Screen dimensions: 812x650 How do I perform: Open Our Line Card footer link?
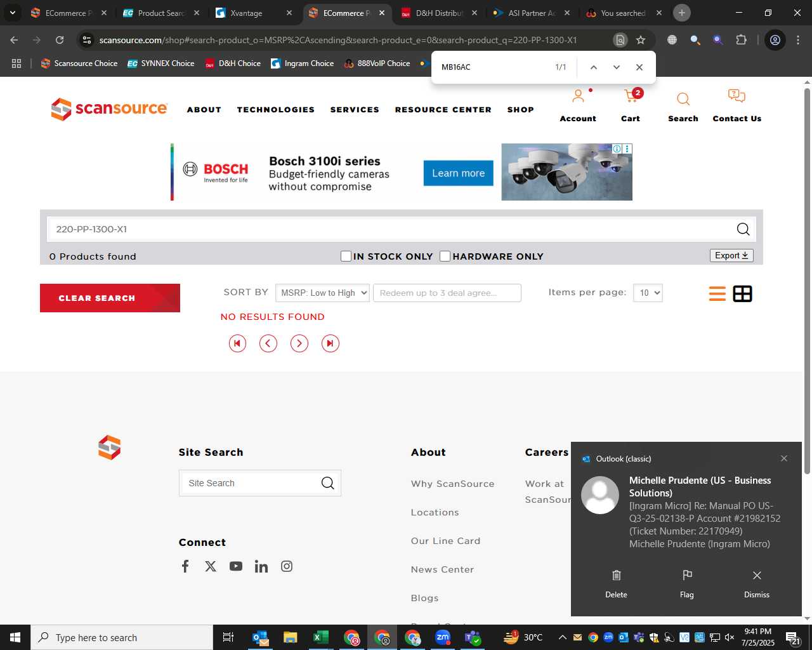pyautogui.click(x=446, y=541)
